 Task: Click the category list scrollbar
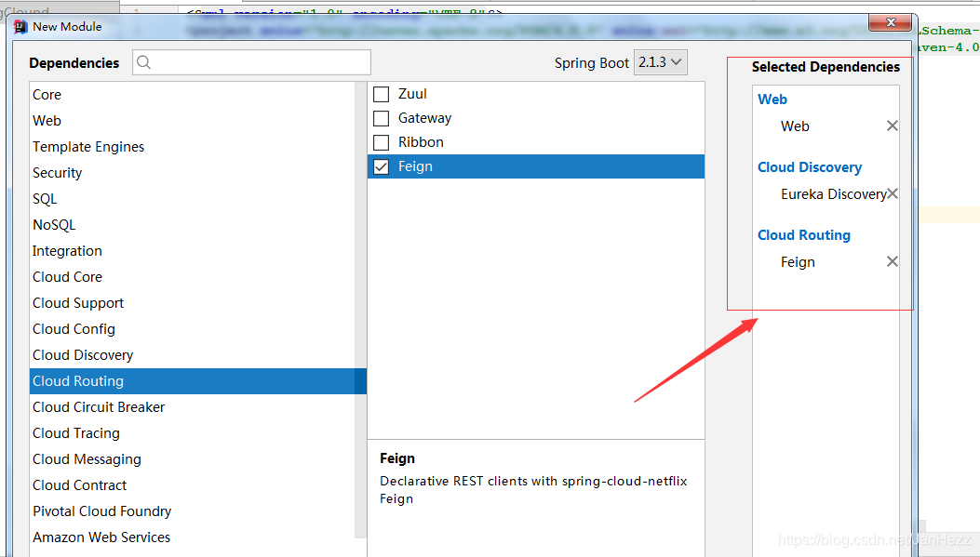click(360, 309)
